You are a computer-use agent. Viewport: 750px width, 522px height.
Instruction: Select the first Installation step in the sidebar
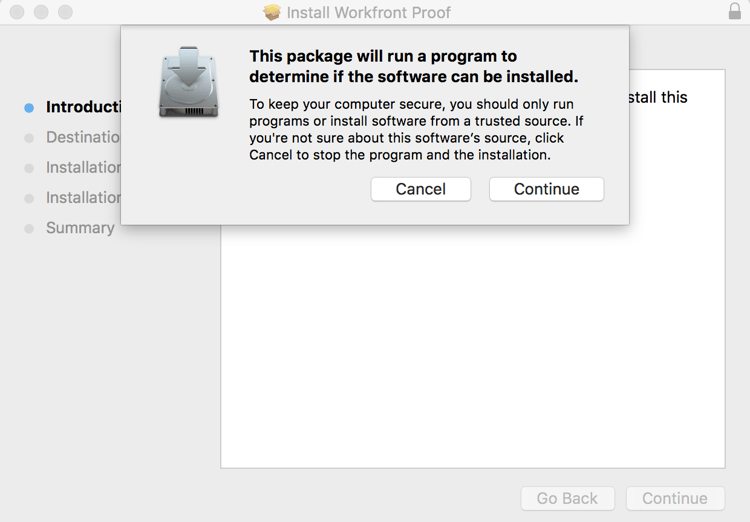[x=83, y=167]
